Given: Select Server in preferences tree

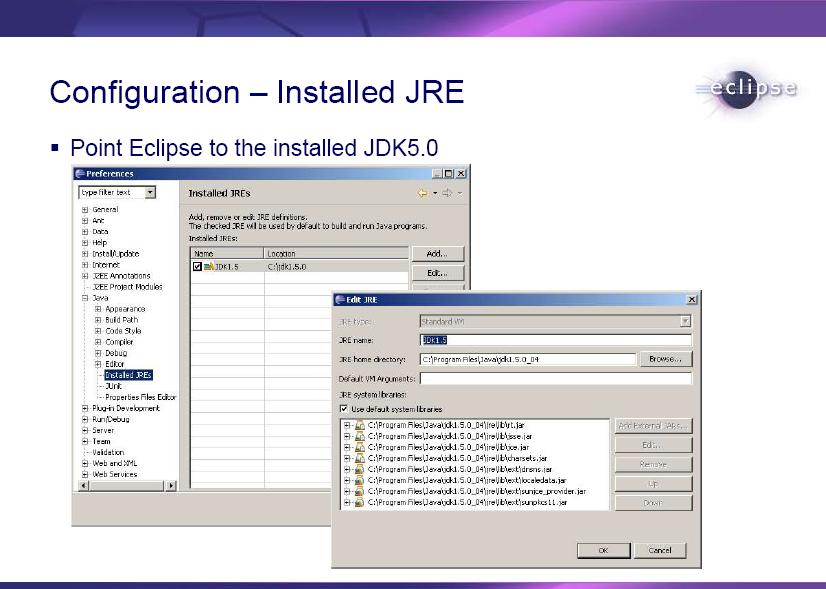Looking at the screenshot, I should pyautogui.click(x=103, y=430).
